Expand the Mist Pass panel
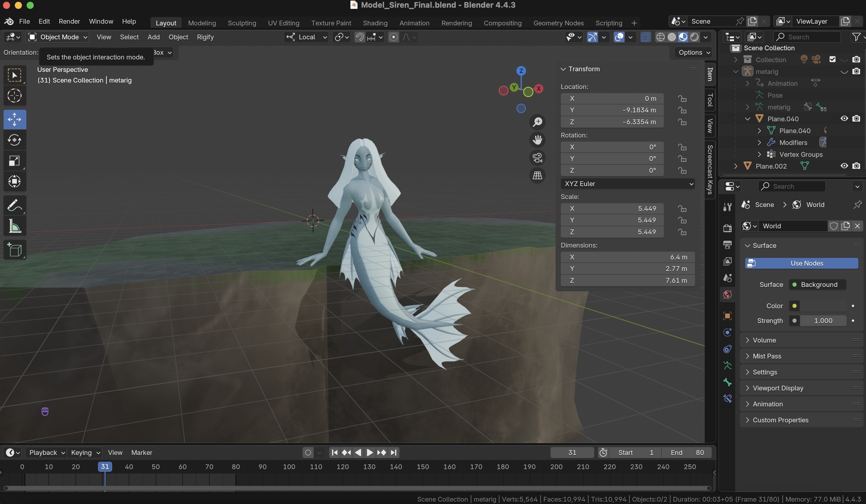Image resolution: width=866 pixels, height=504 pixels. click(767, 356)
